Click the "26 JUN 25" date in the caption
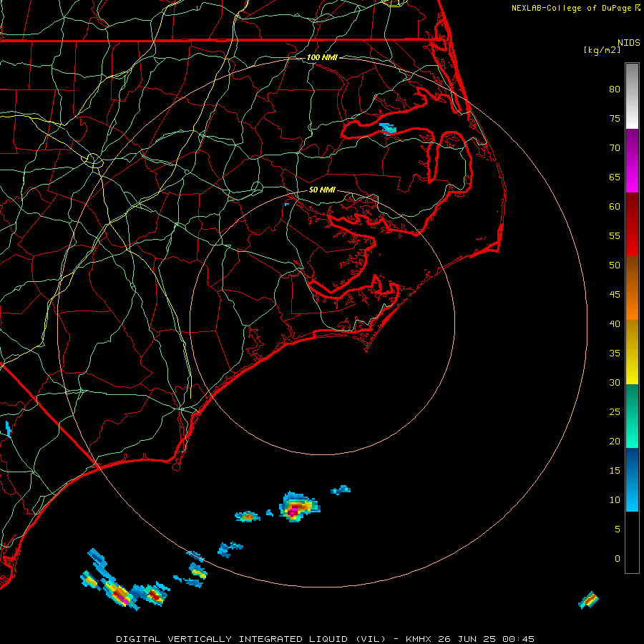 pos(467,639)
